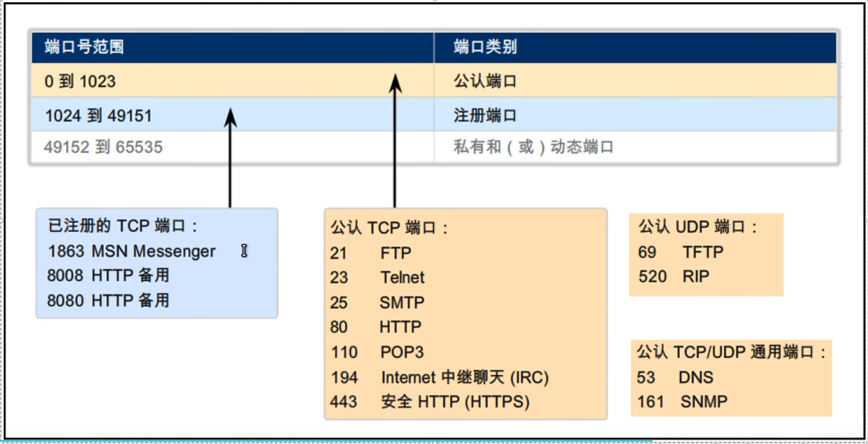Click the 0 到 1023 range cell

point(81,81)
